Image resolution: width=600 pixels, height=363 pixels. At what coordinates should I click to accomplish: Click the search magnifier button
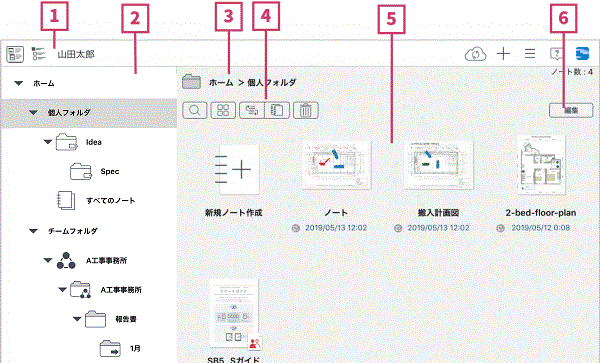[x=195, y=110]
